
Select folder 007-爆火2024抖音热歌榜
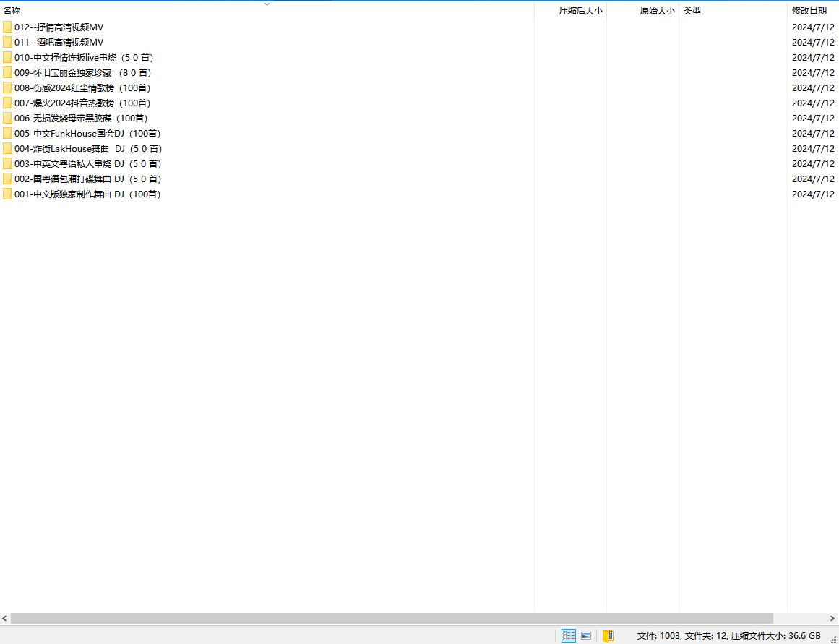(x=82, y=103)
